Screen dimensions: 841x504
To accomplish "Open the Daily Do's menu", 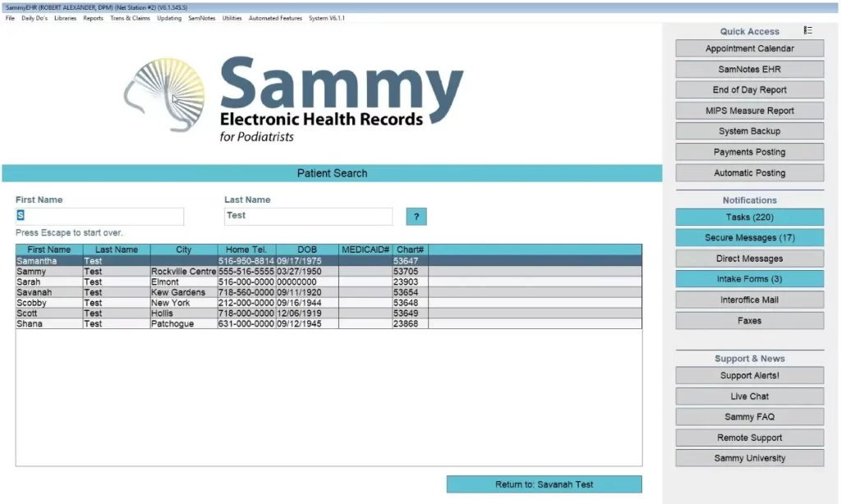I will point(34,17).
